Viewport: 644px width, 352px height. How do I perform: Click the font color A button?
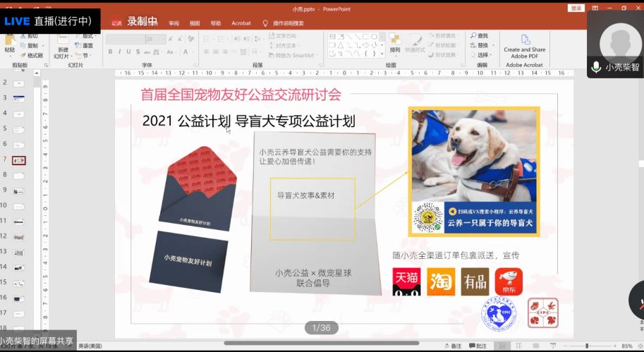coord(186,51)
